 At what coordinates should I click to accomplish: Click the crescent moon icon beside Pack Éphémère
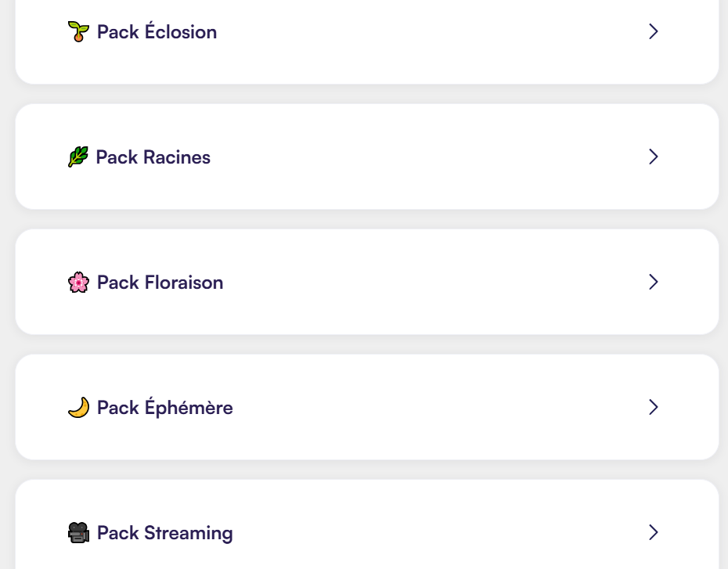click(x=78, y=408)
